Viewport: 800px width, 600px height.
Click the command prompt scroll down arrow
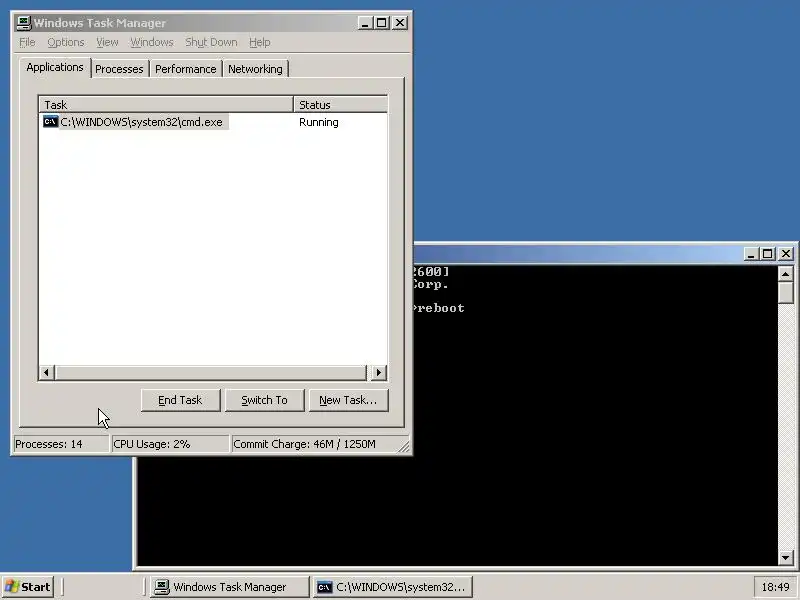[786, 558]
